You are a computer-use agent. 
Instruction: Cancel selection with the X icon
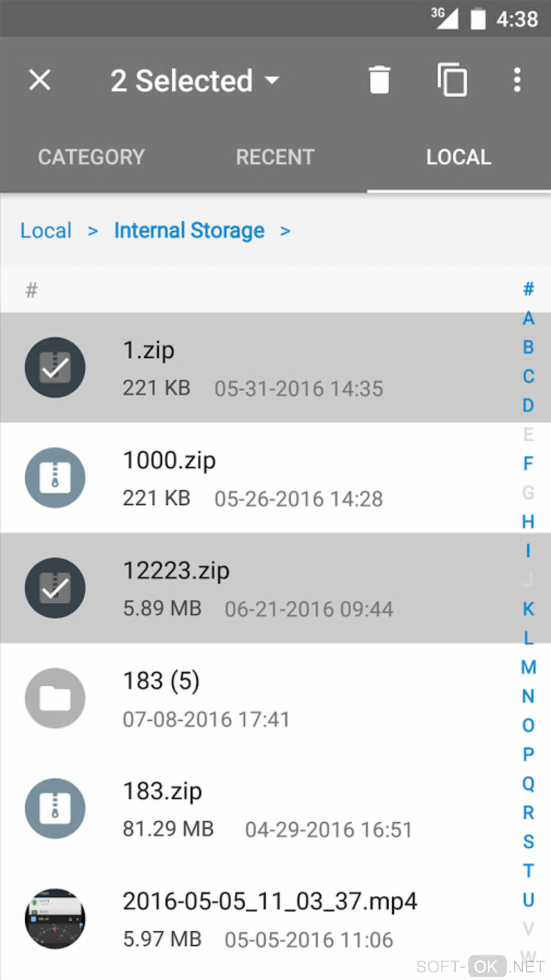click(x=40, y=80)
